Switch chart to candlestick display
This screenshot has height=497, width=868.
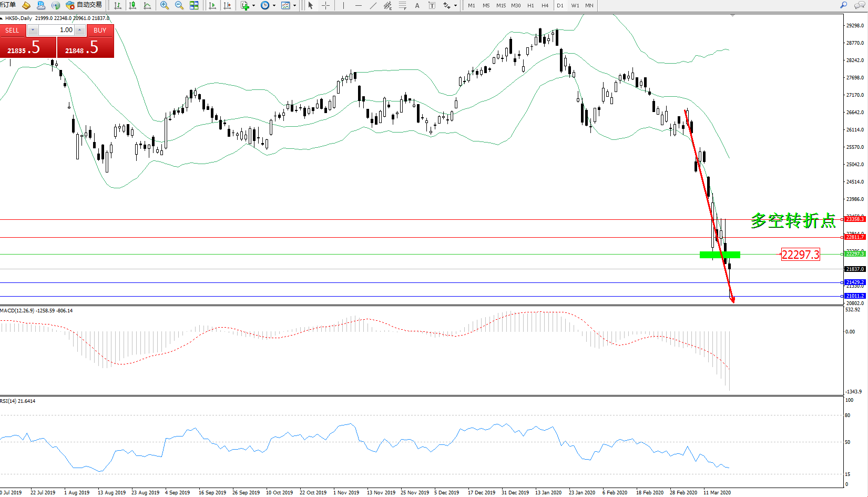pyautogui.click(x=132, y=5)
